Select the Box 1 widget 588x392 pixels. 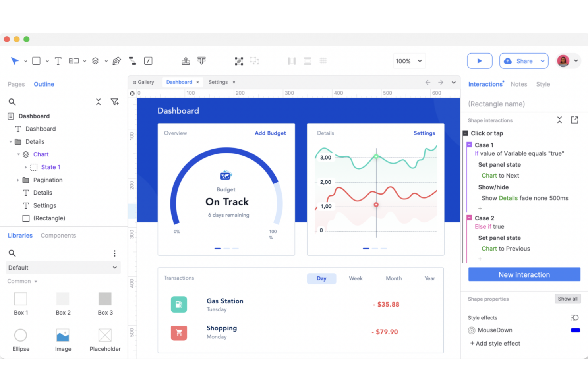click(21, 304)
